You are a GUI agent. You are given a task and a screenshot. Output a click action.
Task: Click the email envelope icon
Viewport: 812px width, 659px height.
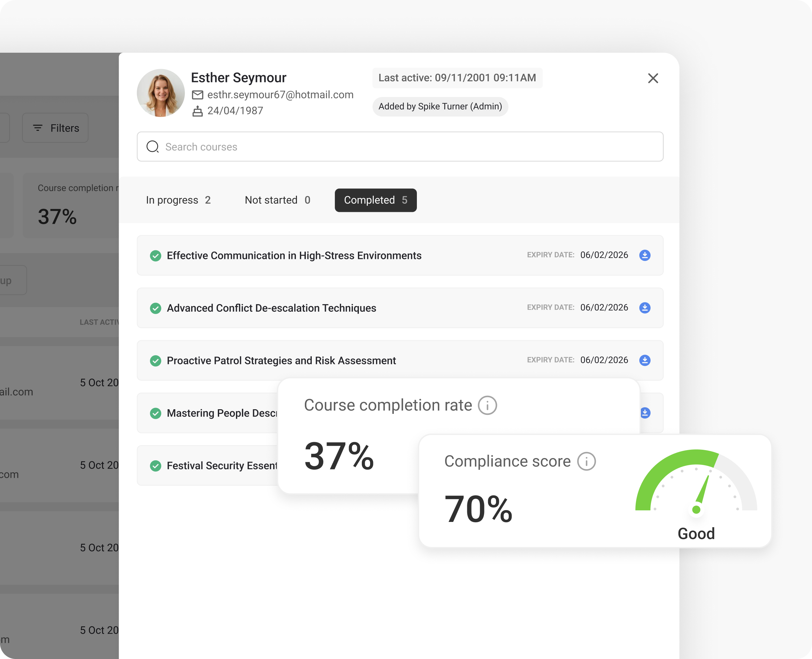click(x=197, y=95)
